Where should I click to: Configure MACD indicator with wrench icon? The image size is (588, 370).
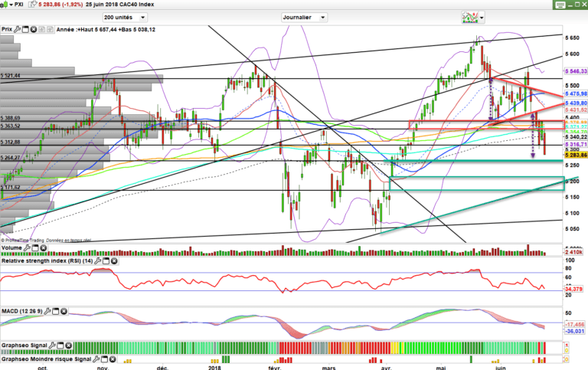coord(47,310)
